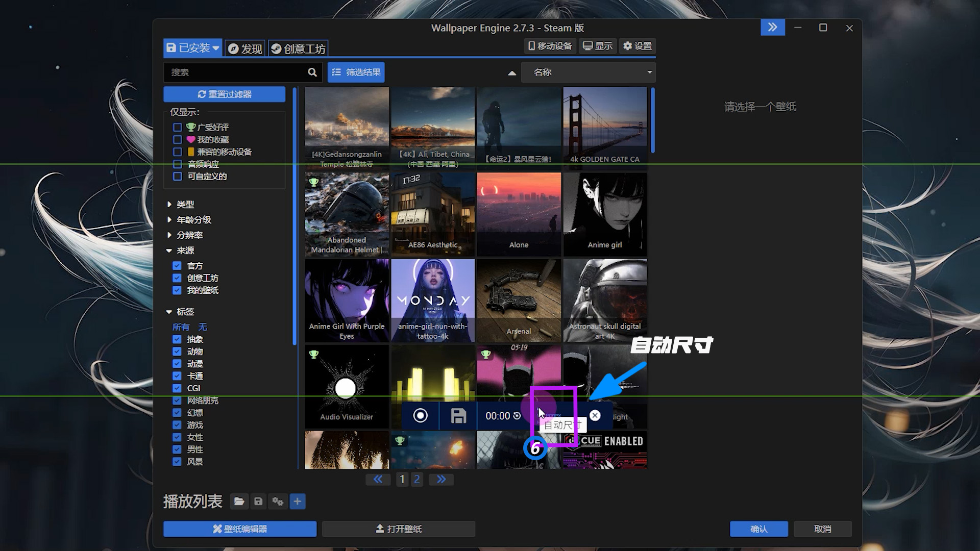Image resolution: width=980 pixels, height=551 pixels.
Task: Save the playlist using its disk icon
Action: pyautogui.click(x=258, y=502)
